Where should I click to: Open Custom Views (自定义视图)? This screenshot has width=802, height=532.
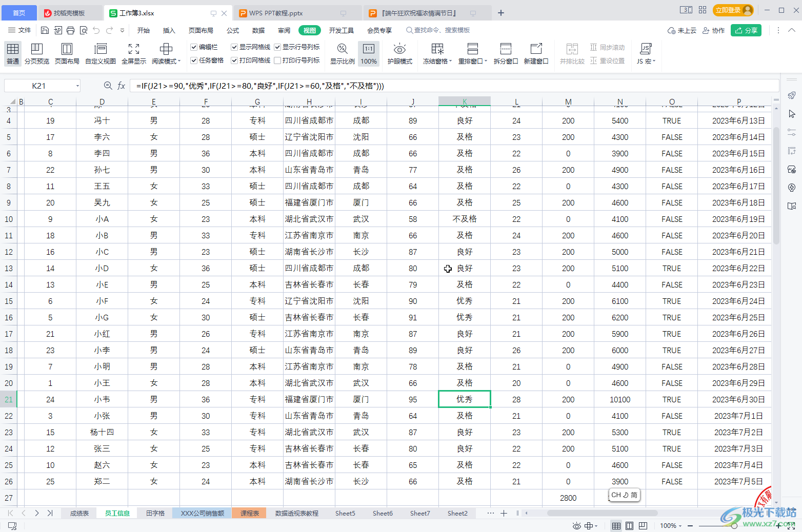pos(101,54)
